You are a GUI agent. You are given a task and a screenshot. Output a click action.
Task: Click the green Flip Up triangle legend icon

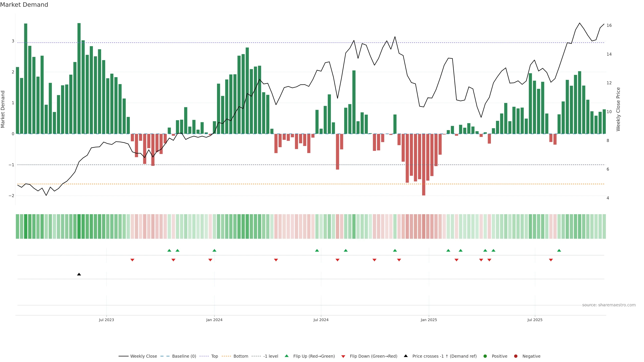tap(287, 356)
